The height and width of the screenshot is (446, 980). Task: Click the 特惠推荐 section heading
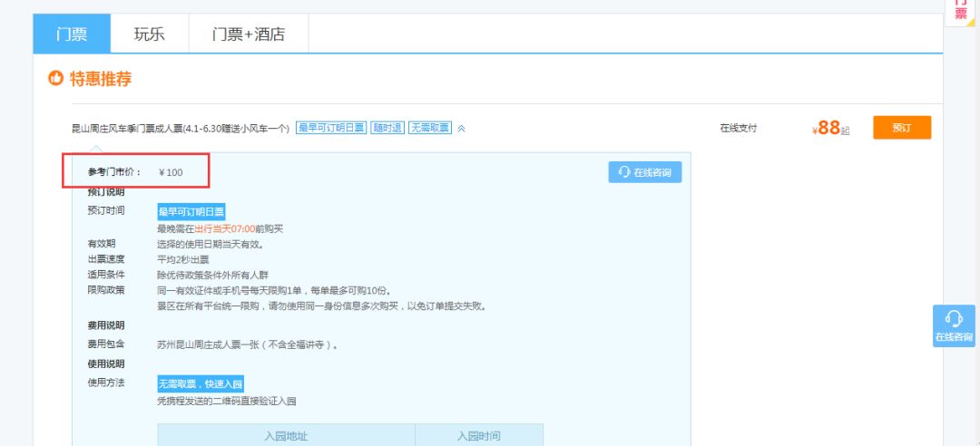point(101,80)
